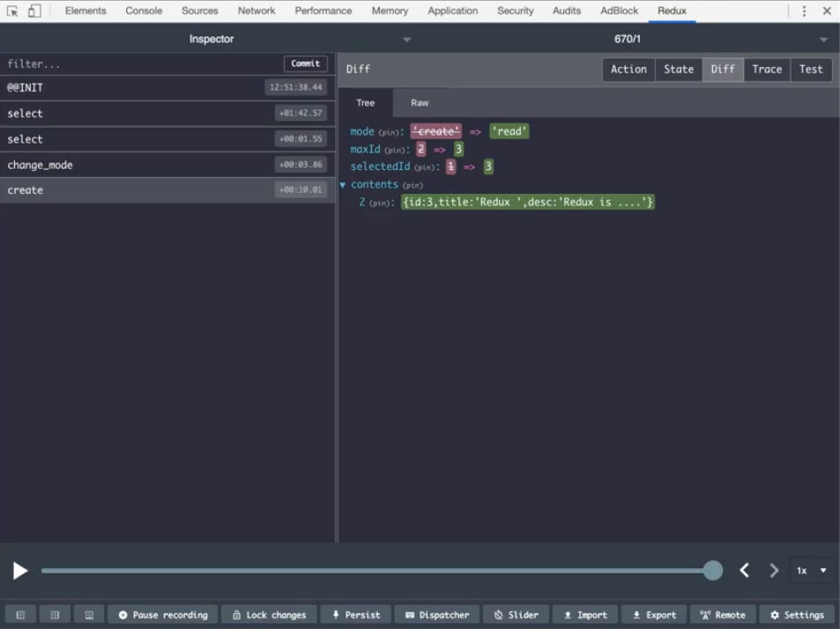Open the Remote monitor
840x629 pixels.
point(723,615)
